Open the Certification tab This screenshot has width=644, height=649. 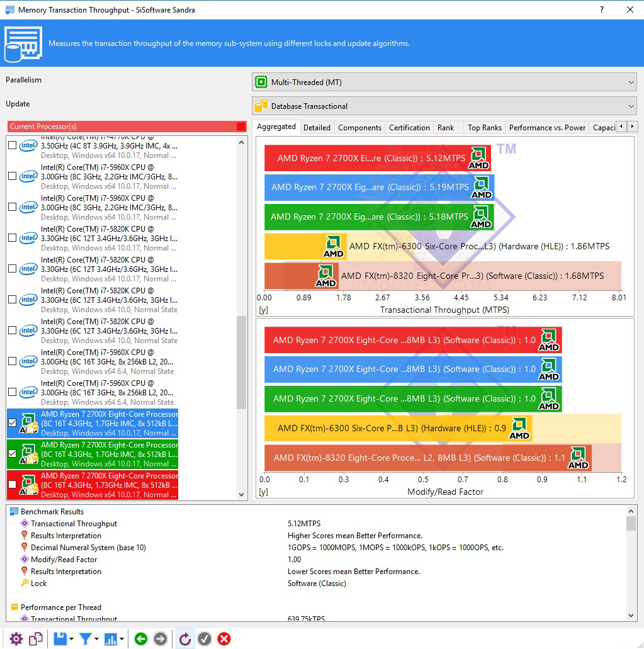(409, 128)
